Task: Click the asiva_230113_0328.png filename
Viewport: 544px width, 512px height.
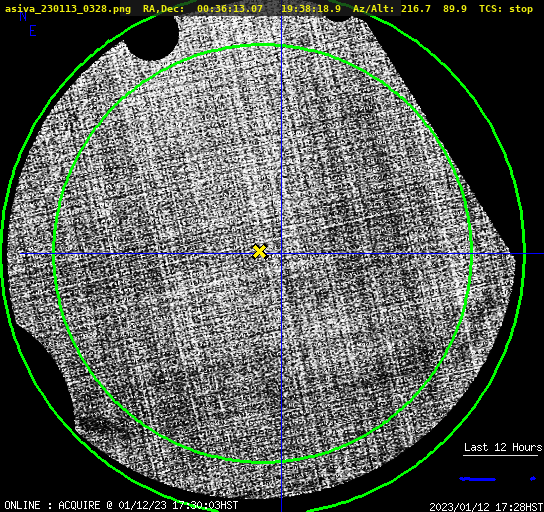Action: pyautogui.click(x=68, y=9)
